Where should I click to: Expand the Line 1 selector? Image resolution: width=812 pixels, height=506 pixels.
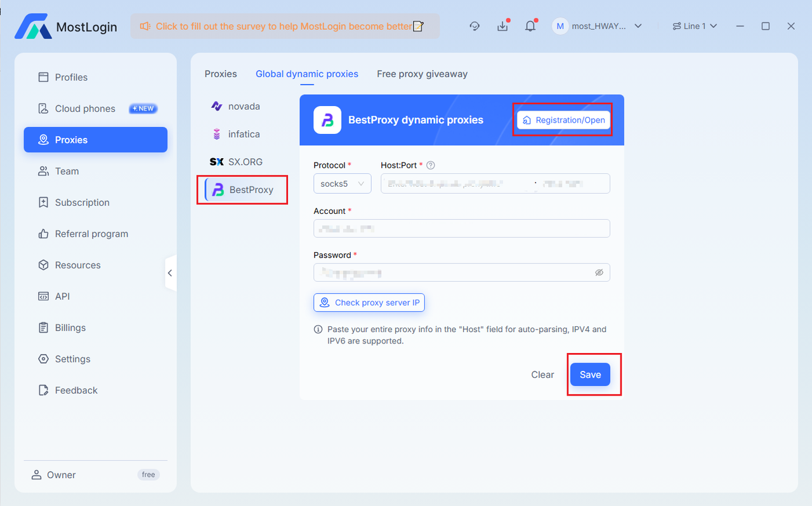695,26
